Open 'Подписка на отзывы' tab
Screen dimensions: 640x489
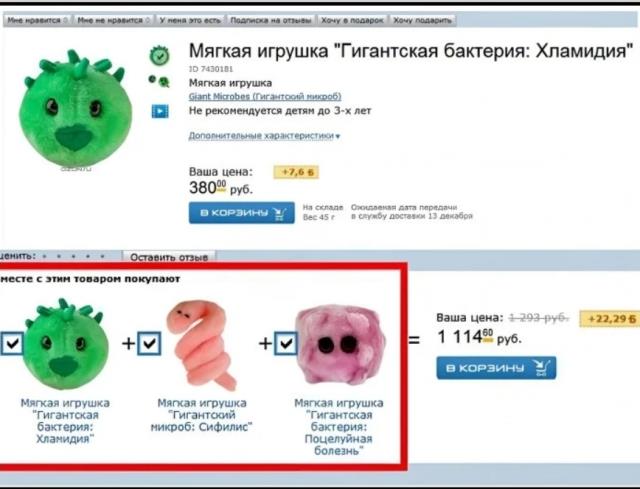pos(271,20)
